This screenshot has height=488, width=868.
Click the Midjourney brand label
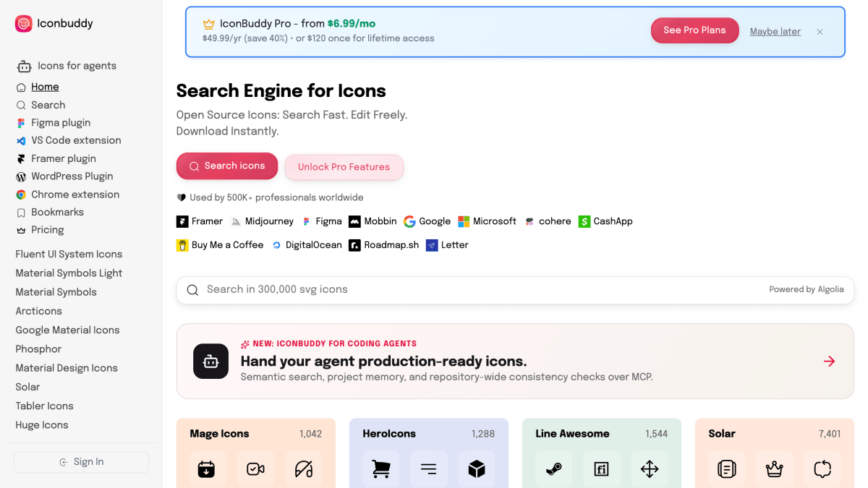(x=269, y=221)
